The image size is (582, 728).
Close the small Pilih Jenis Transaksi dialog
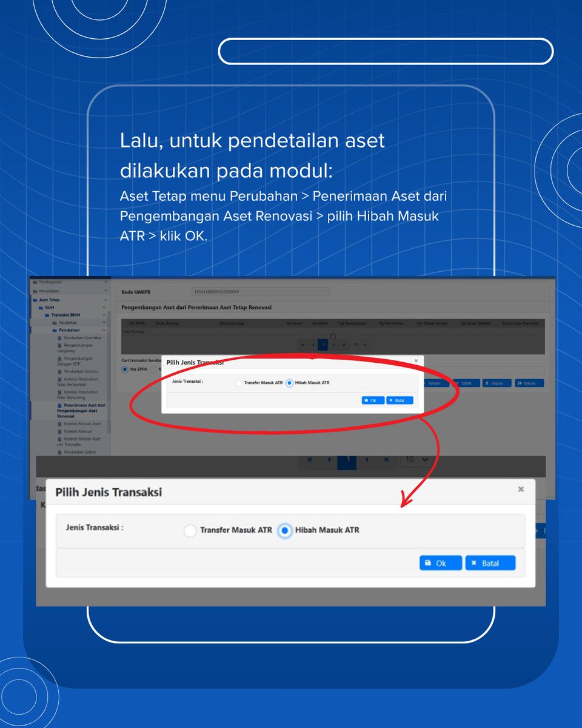click(x=416, y=360)
